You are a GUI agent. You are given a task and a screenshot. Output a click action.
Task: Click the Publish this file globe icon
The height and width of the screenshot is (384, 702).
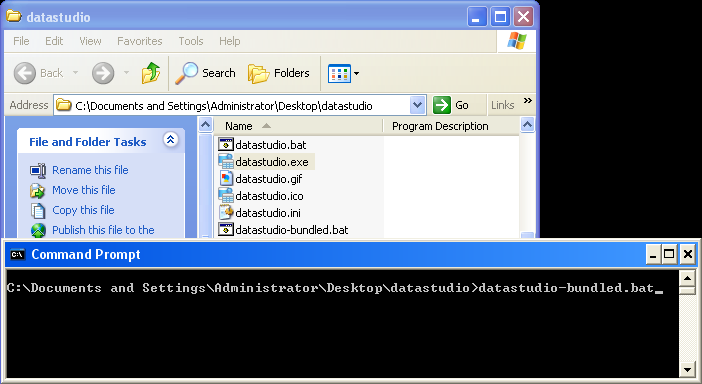pyautogui.click(x=38, y=230)
